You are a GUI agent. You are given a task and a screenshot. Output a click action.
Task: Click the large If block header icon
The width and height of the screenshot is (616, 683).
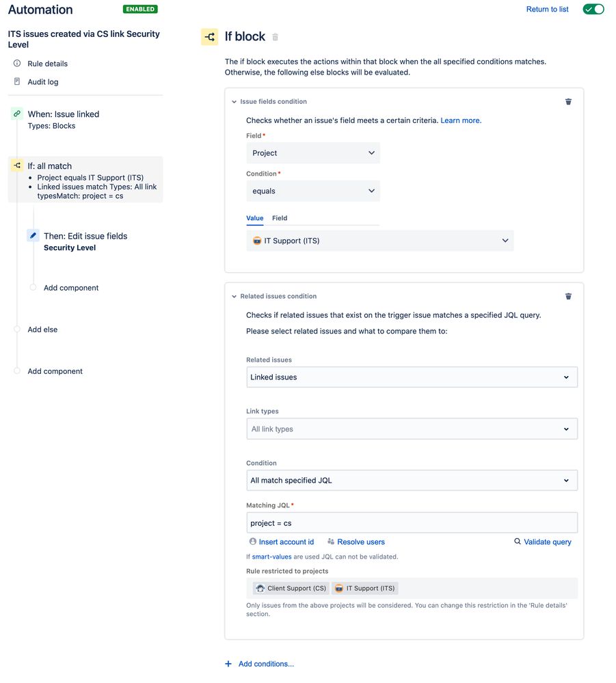point(209,37)
